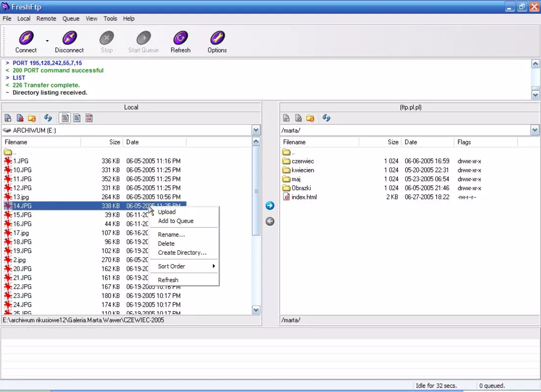Open the Queue menu
Viewport: 541px width, 392px height.
pos(71,19)
